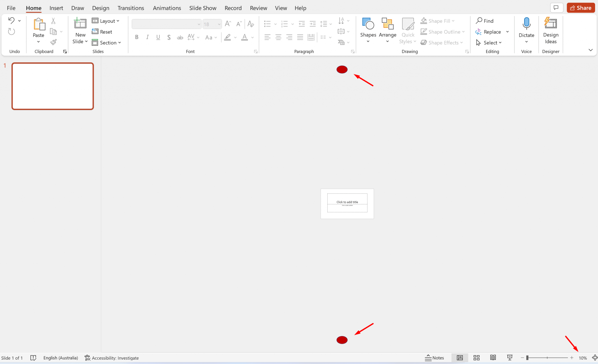Screen dimensions: 598x364
Task: Open the Transitions tab
Action: [x=131, y=8]
